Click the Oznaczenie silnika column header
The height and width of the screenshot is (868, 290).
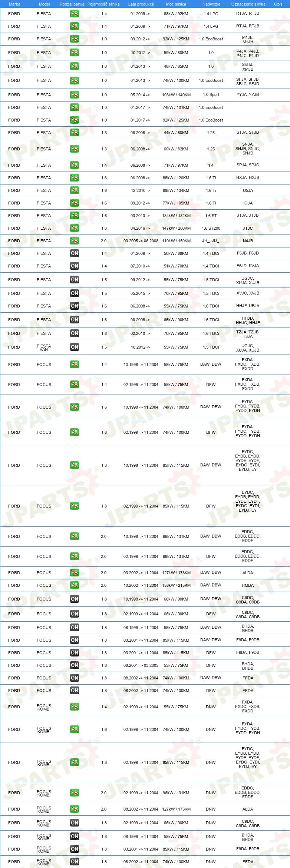pyautogui.click(x=248, y=4)
